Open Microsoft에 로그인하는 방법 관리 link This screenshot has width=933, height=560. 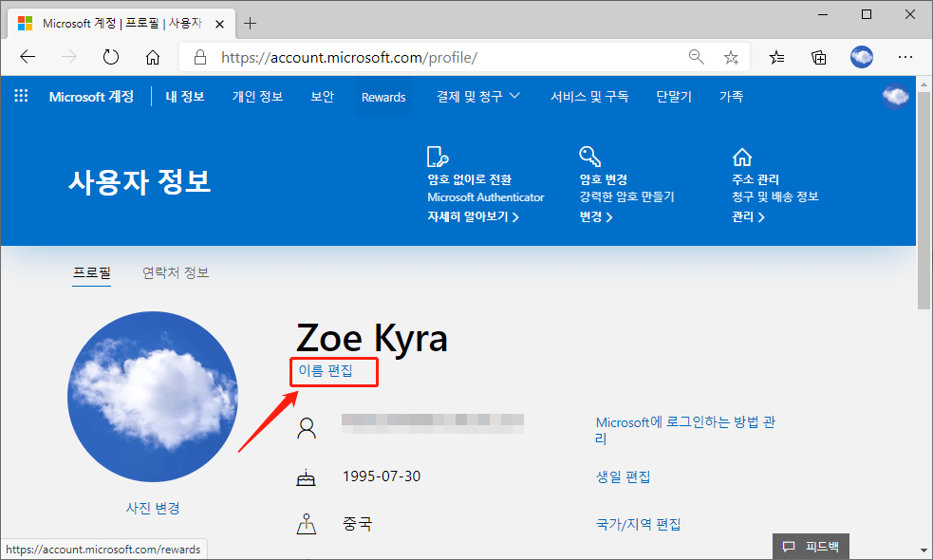[685, 430]
